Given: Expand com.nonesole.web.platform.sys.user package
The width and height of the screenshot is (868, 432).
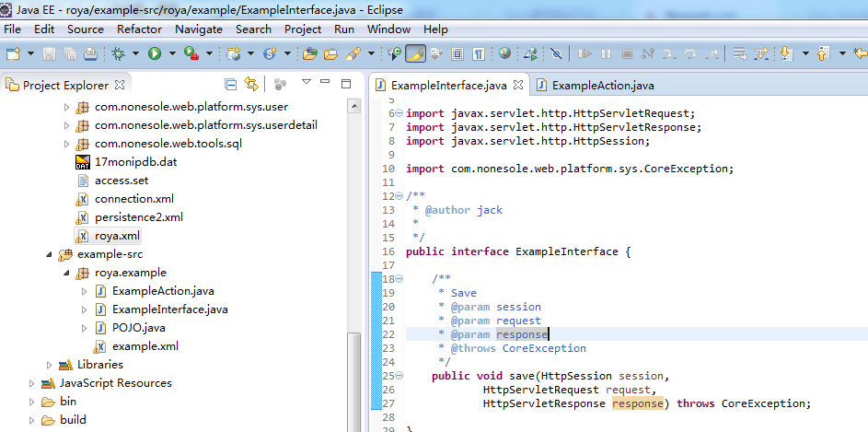Looking at the screenshot, I should point(67,107).
